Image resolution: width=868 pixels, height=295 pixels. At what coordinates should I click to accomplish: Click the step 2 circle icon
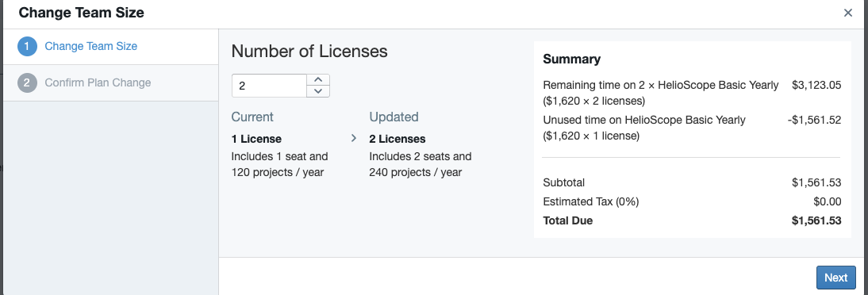click(27, 83)
